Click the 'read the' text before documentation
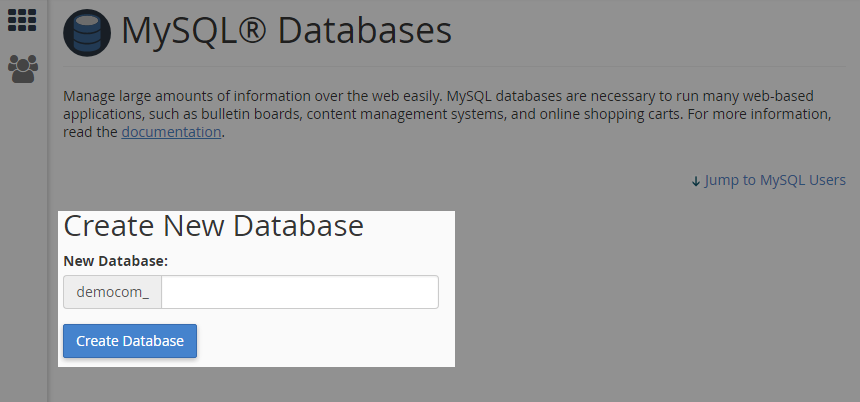 [90, 132]
